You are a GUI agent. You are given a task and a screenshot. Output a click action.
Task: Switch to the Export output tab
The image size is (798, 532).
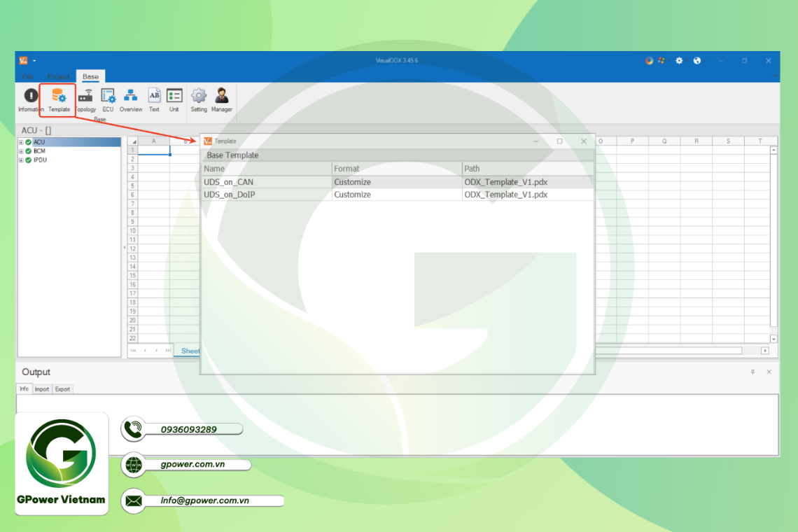(x=62, y=389)
